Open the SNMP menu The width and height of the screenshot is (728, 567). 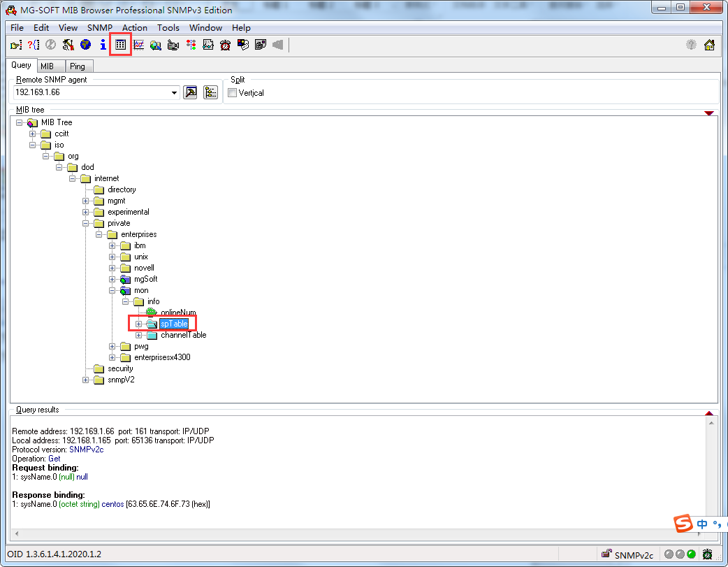pos(99,28)
